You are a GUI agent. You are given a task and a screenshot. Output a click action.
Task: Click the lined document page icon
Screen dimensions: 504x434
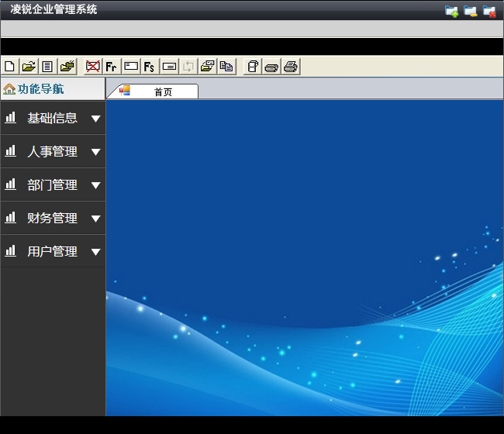(x=47, y=67)
